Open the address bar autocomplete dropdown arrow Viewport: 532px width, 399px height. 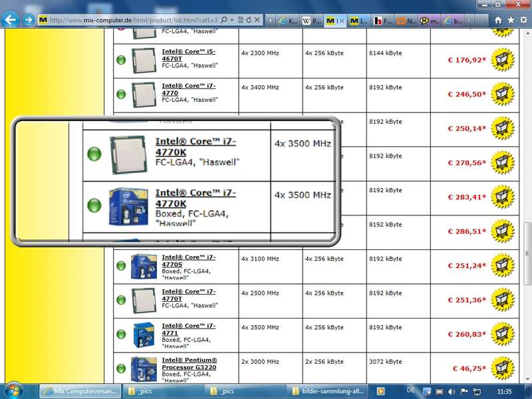point(232,20)
